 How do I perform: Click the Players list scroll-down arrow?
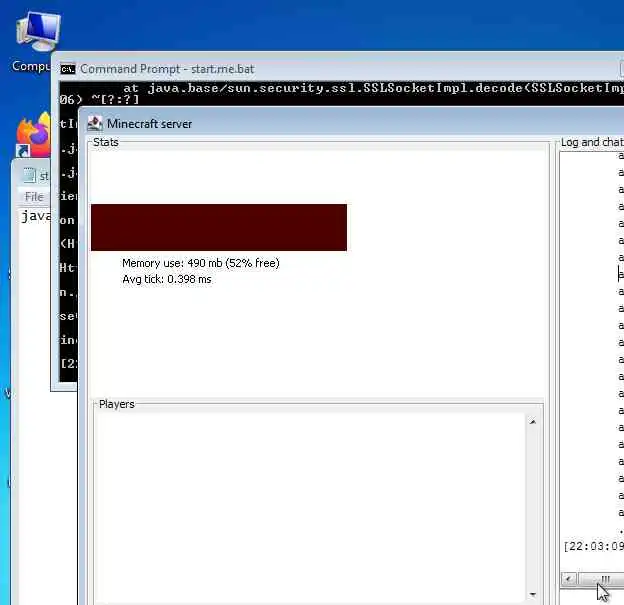tap(532, 595)
